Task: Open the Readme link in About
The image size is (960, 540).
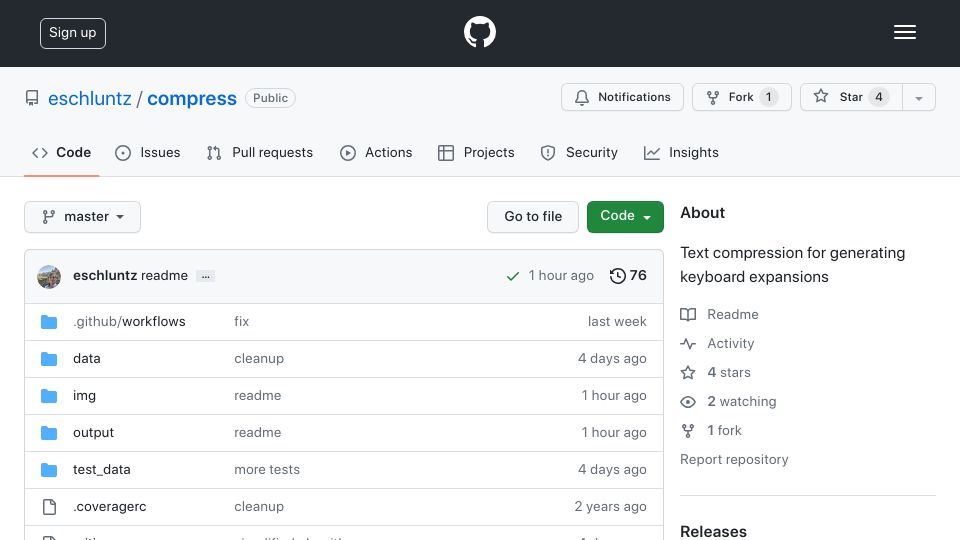Action: (x=719, y=315)
